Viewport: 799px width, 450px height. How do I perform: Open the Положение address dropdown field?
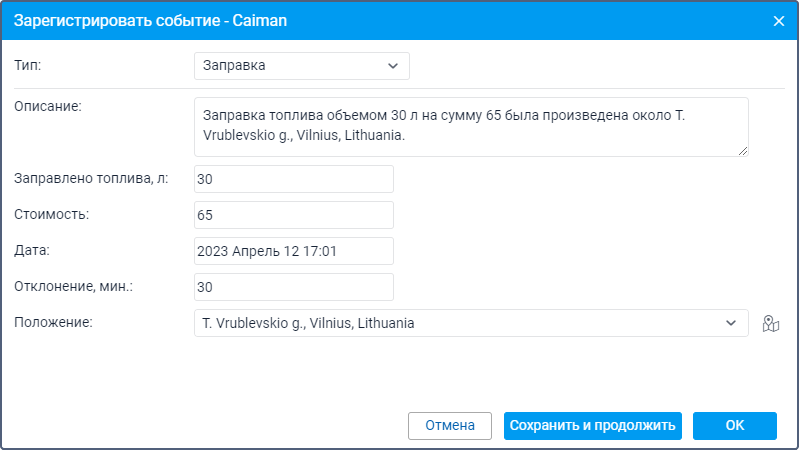tap(471, 323)
